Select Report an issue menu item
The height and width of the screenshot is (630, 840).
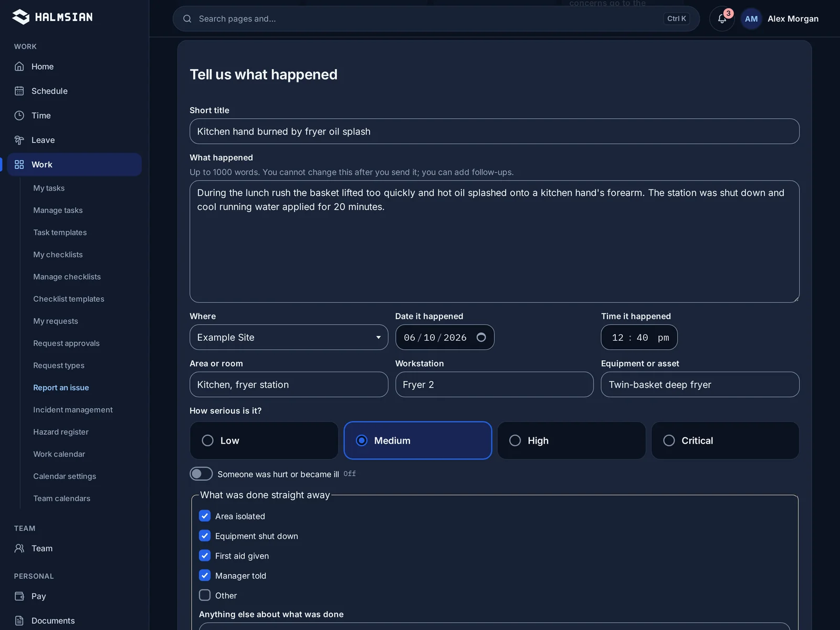pos(61,387)
